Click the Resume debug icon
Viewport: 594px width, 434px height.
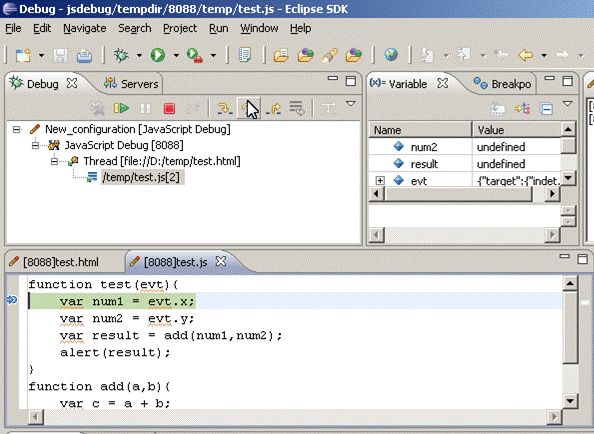pyautogui.click(x=121, y=109)
